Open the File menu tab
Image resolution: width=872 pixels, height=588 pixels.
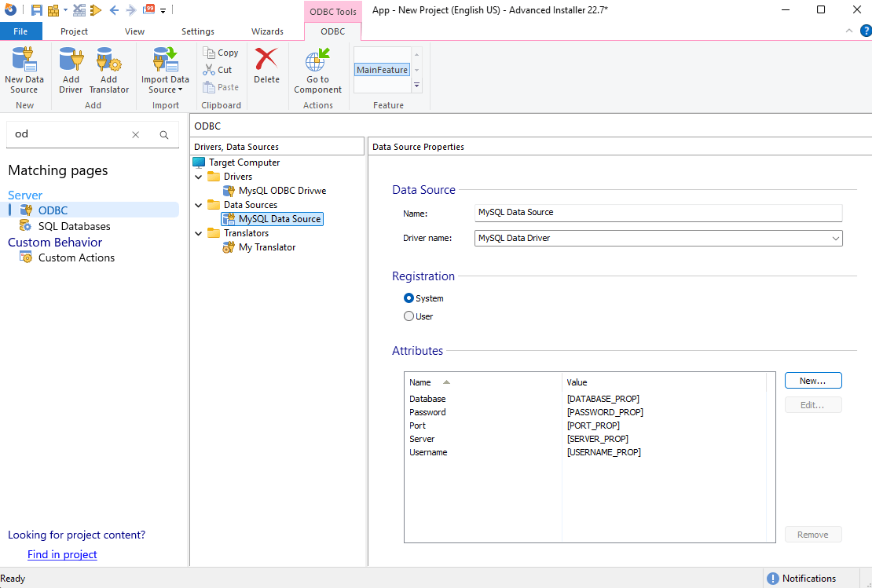pos(20,31)
